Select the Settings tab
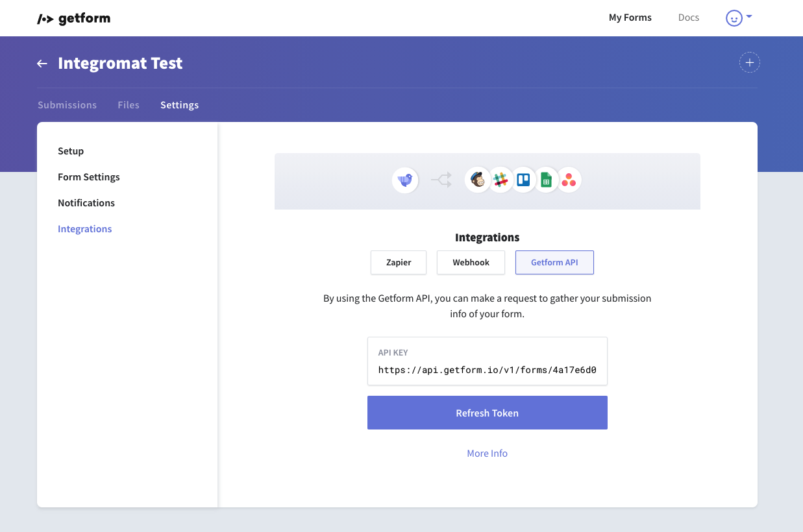 [180, 105]
